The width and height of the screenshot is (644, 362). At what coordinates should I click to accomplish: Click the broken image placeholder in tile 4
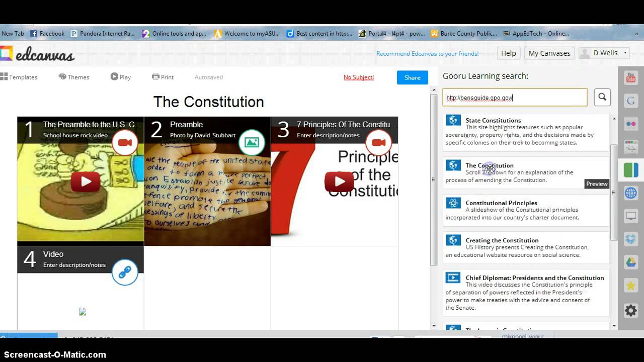click(x=83, y=312)
